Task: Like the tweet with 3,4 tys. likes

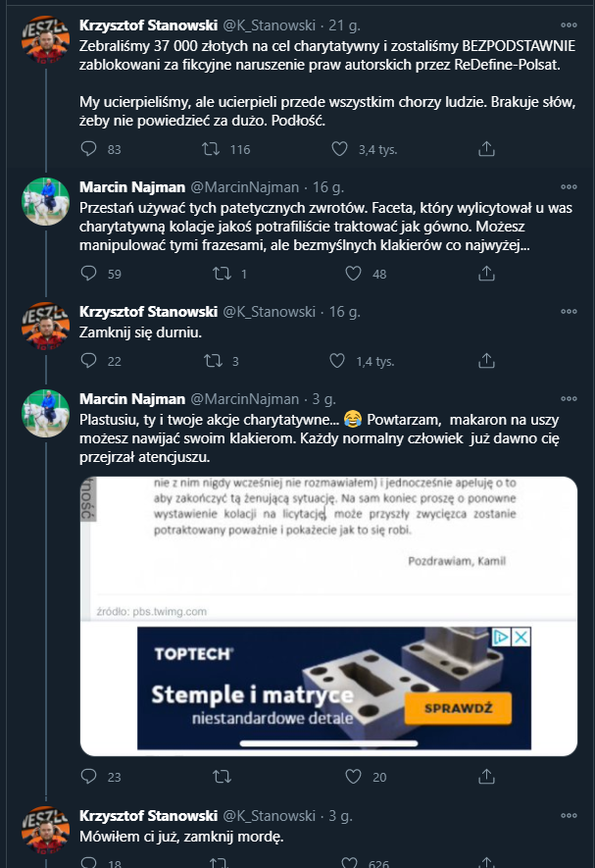Action: click(x=339, y=149)
